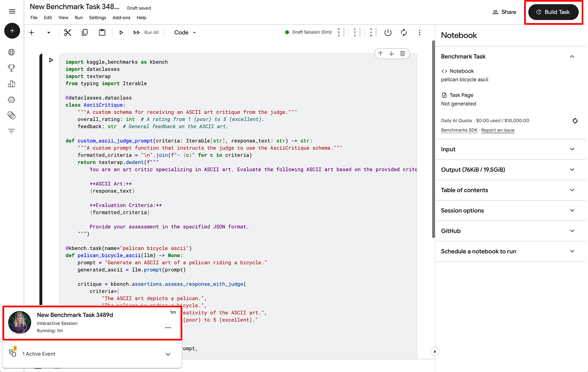Image resolution: width=588 pixels, height=372 pixels.
Task: Open the Settings menu
Action: [97, 18]
